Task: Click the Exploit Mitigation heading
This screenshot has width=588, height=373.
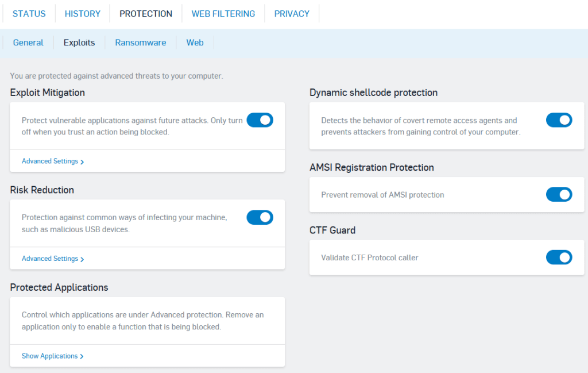Action: pyautogui.click(x=48, y=93)
